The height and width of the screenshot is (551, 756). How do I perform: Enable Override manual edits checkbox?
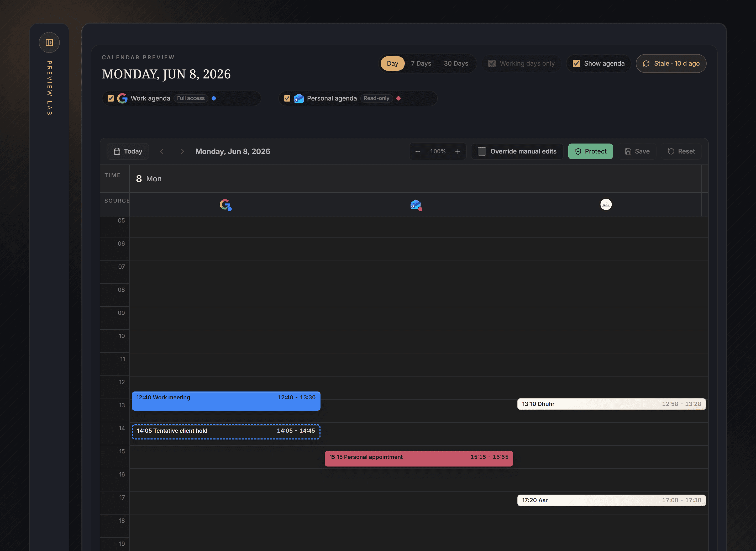[482, 151]
